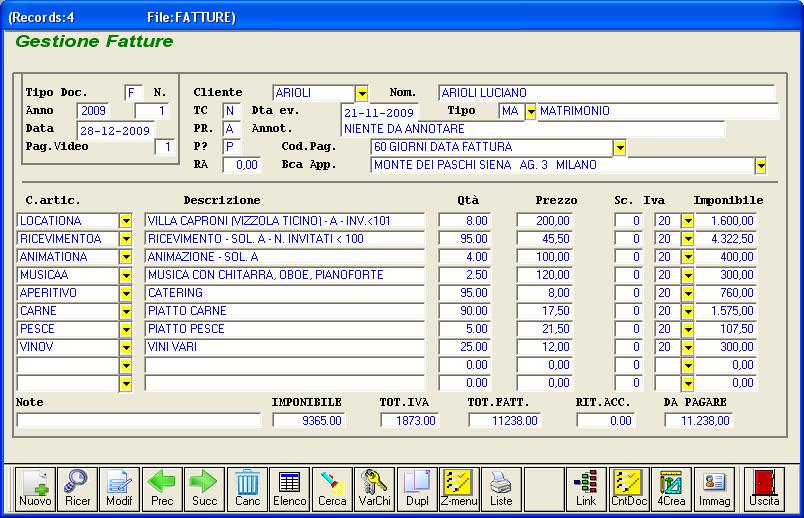Click the Pag.Video field
The height and width of the screenshot is (518, 804).
pos(165,147)
